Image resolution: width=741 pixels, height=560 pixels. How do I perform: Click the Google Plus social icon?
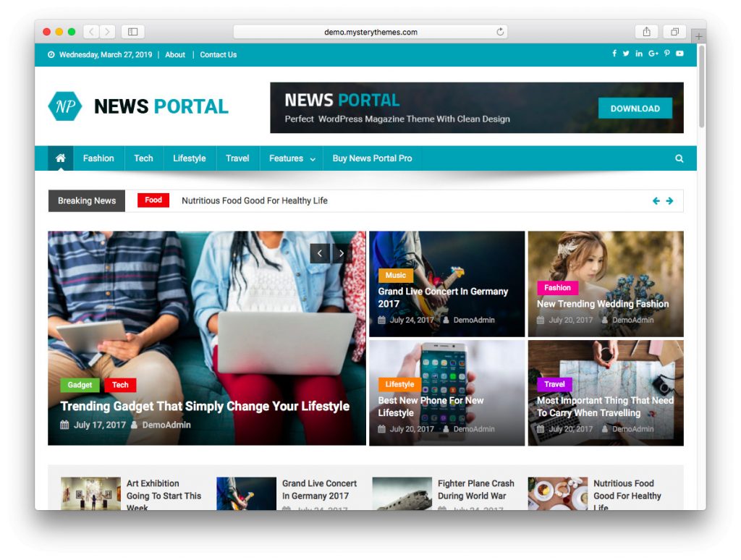(x=653, y=54)
